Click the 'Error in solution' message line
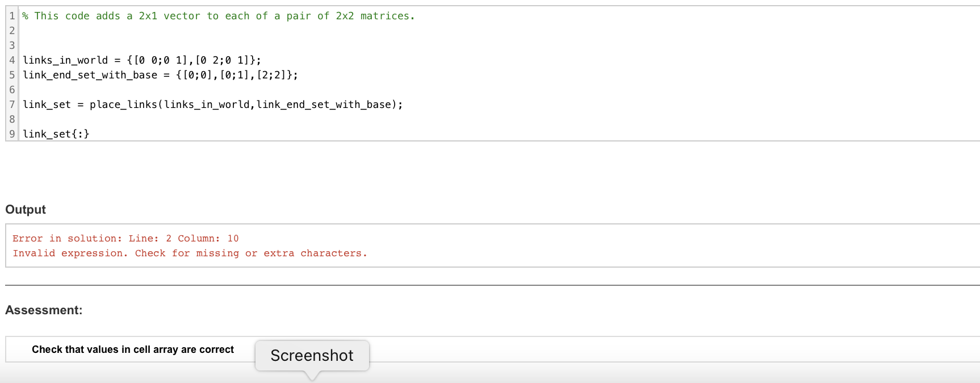Viewport: 980px width, 383px height. (x=125, y=239)
